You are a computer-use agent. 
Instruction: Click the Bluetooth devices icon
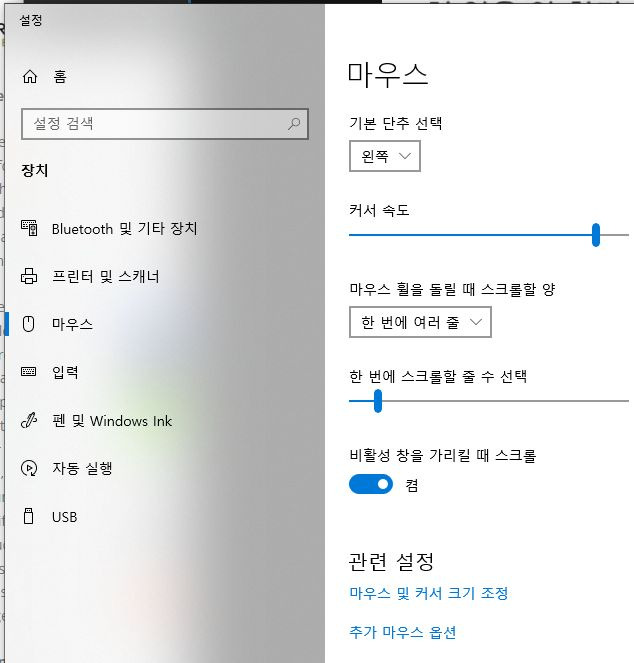(x=29, y=228)
